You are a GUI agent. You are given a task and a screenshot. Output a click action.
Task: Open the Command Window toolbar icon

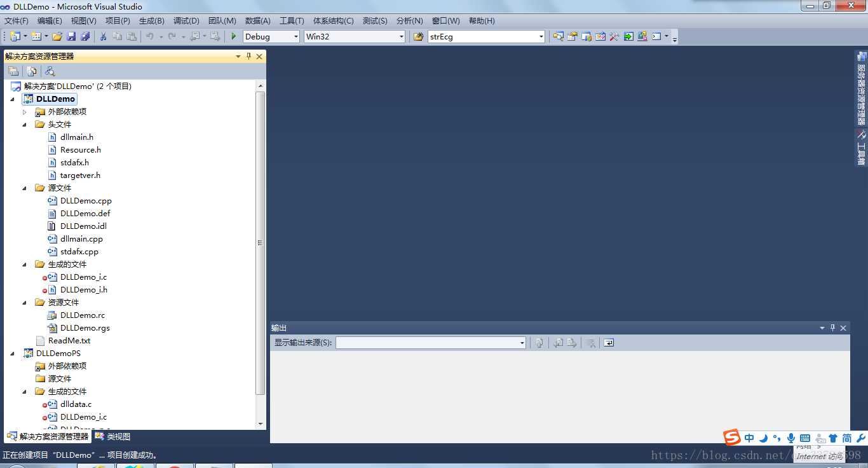656,36
